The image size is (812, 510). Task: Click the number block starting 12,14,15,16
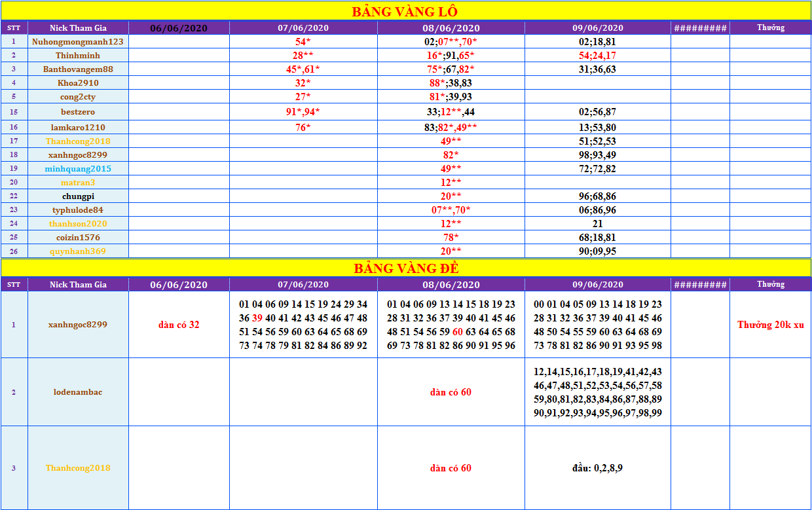tap(598, 392)
